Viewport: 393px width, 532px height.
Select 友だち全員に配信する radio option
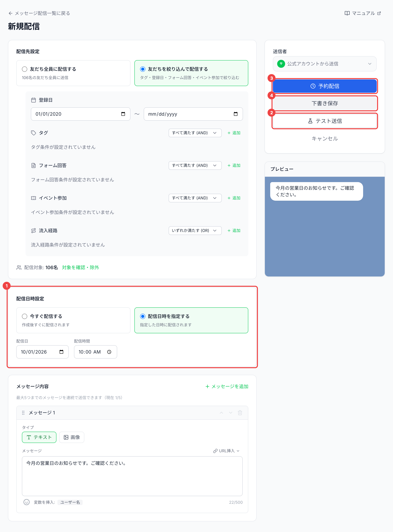tap(25, 69)
